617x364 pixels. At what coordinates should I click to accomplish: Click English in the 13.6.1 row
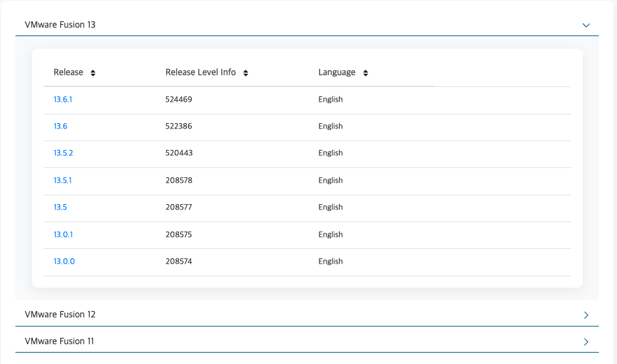pyautogui.click(x=330, y=100)
